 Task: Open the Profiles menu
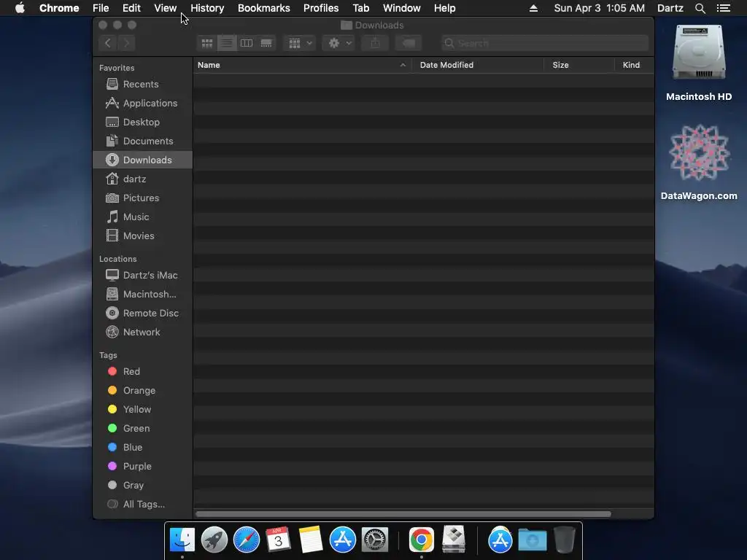click(321, 8)
